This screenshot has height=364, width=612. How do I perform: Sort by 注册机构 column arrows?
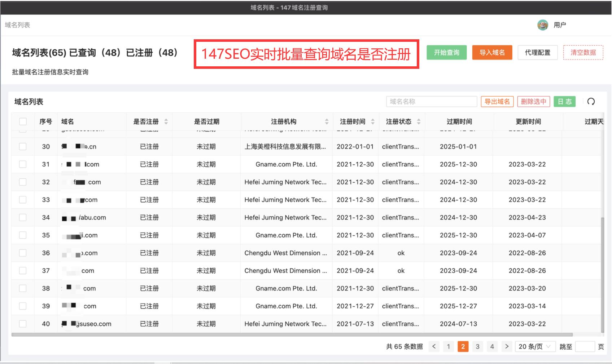coord(327,122)
